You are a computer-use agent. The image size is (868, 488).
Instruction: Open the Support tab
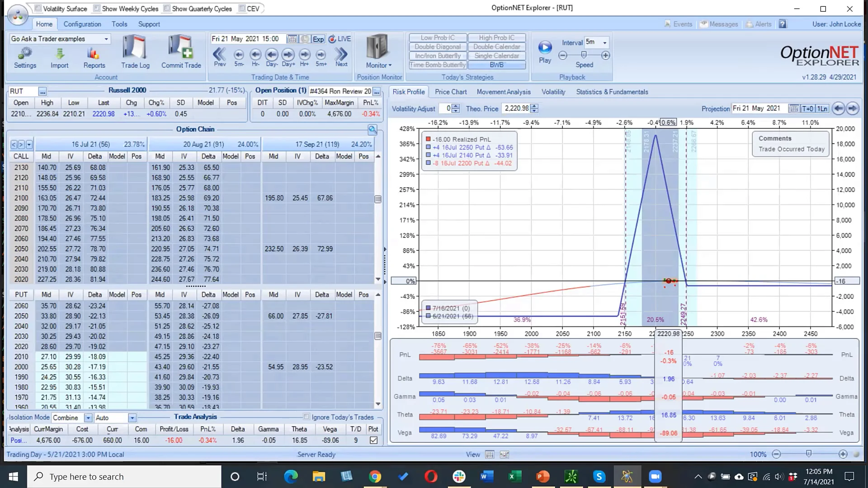149,24
